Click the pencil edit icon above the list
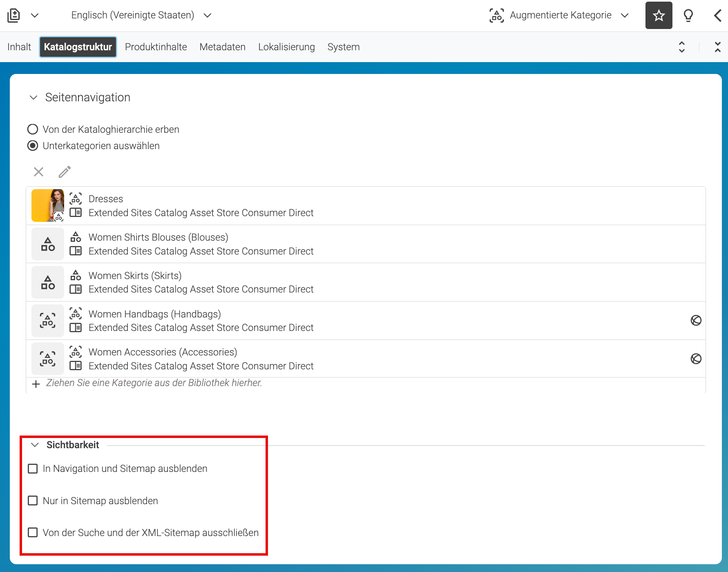This screenshot has height=572, width=728. tap(65, 172)
